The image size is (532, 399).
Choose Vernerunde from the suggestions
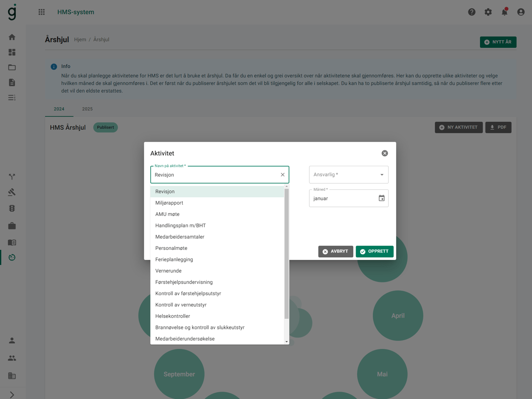tap(168, 271)
